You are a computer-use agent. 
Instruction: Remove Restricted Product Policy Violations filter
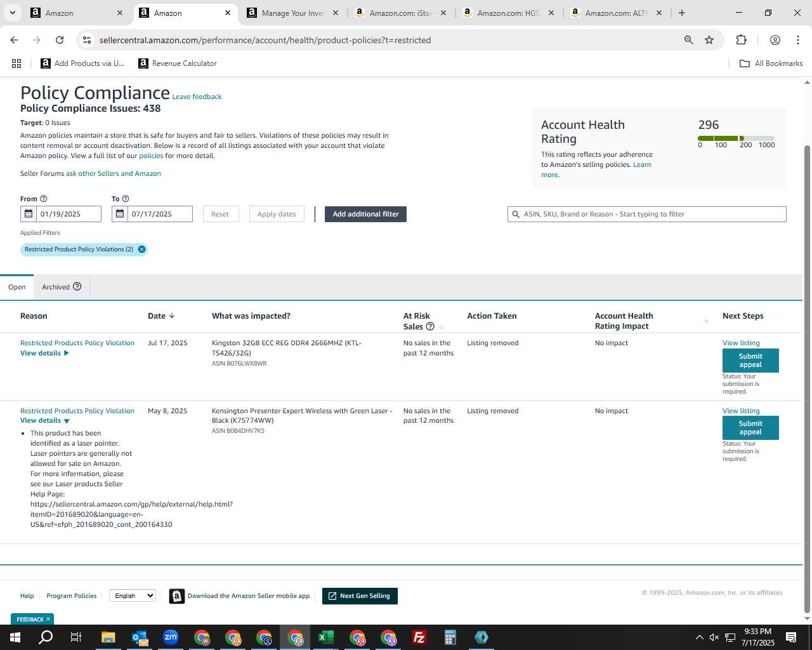[141, 249]
